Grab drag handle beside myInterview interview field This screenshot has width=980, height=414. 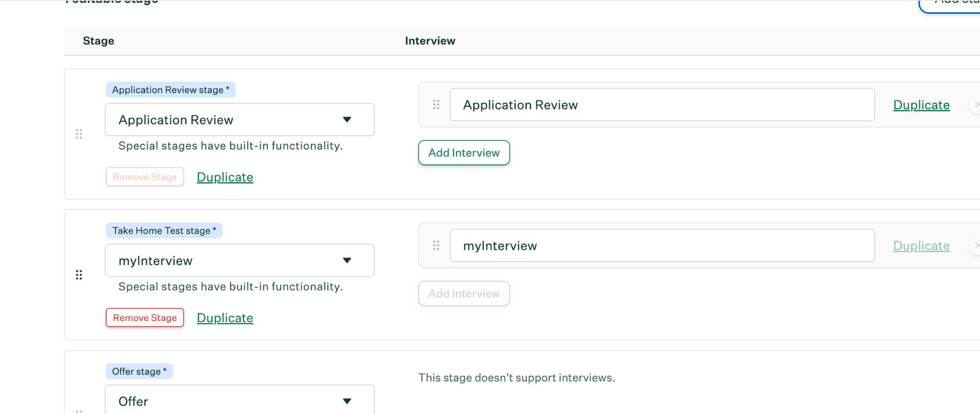[436, 245]
